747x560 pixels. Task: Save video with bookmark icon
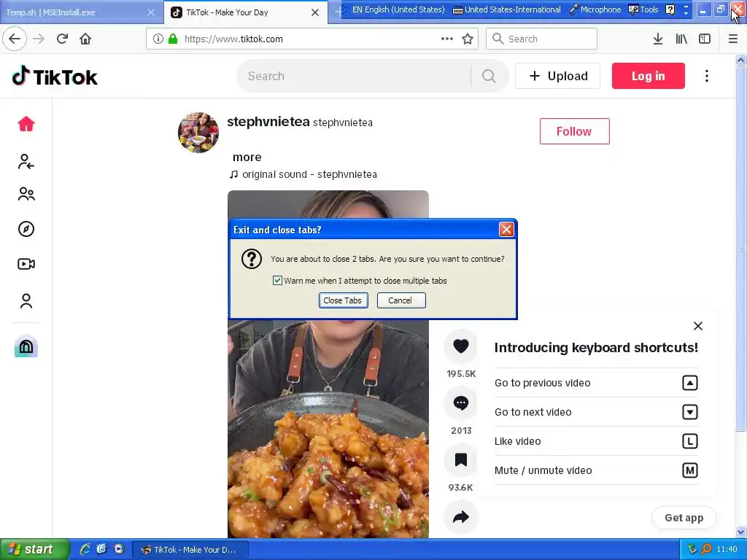[x=461, y=460]
